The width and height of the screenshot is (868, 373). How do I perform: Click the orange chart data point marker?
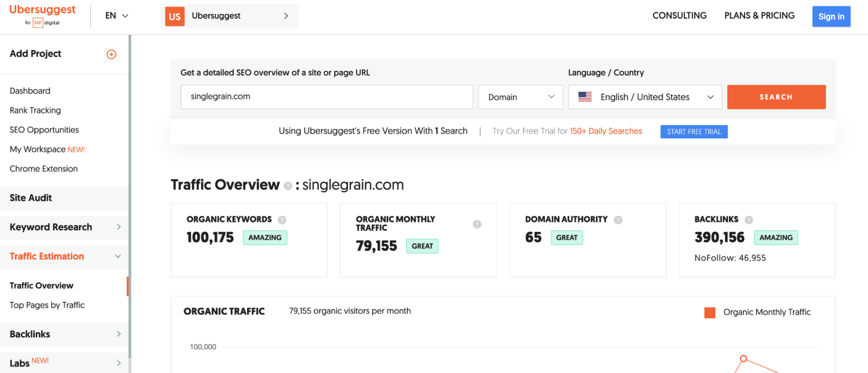[743, 359]
